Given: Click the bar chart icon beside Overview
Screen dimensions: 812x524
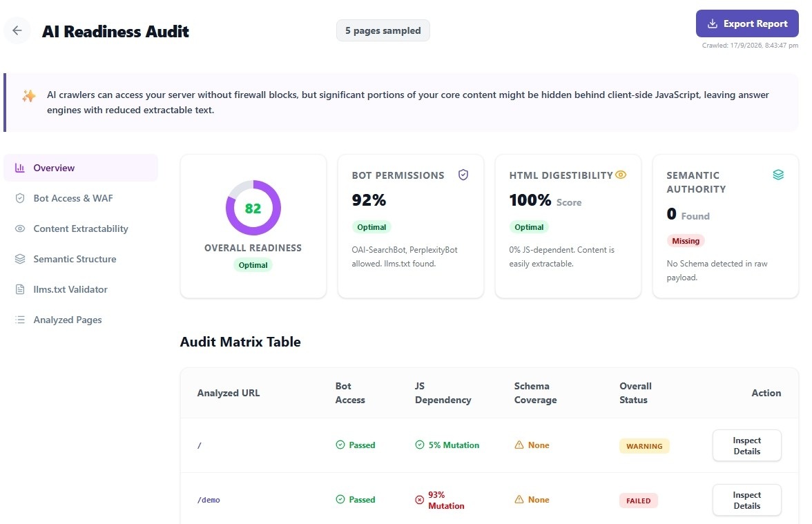Looking at the screenshot, I should click(x=19, y=168).
